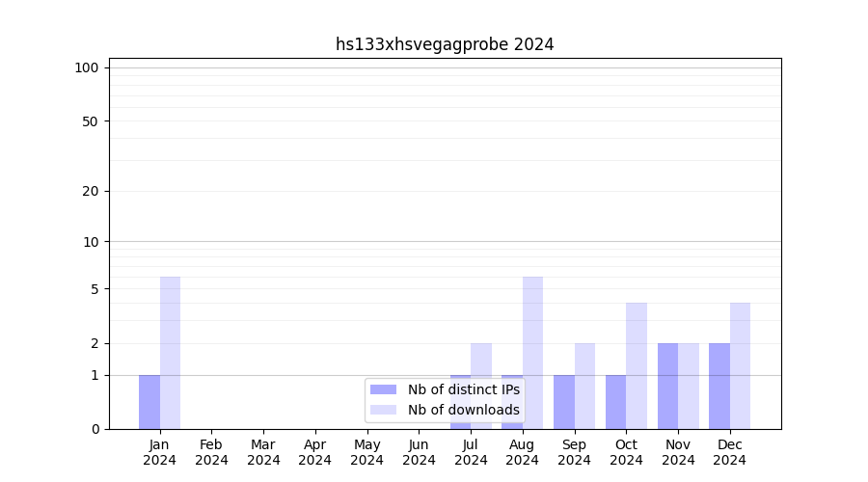This screenshot has height=482, width=868.
Task: Select the 'Oct 2024' x-axis label
Action: pos(626,452)
